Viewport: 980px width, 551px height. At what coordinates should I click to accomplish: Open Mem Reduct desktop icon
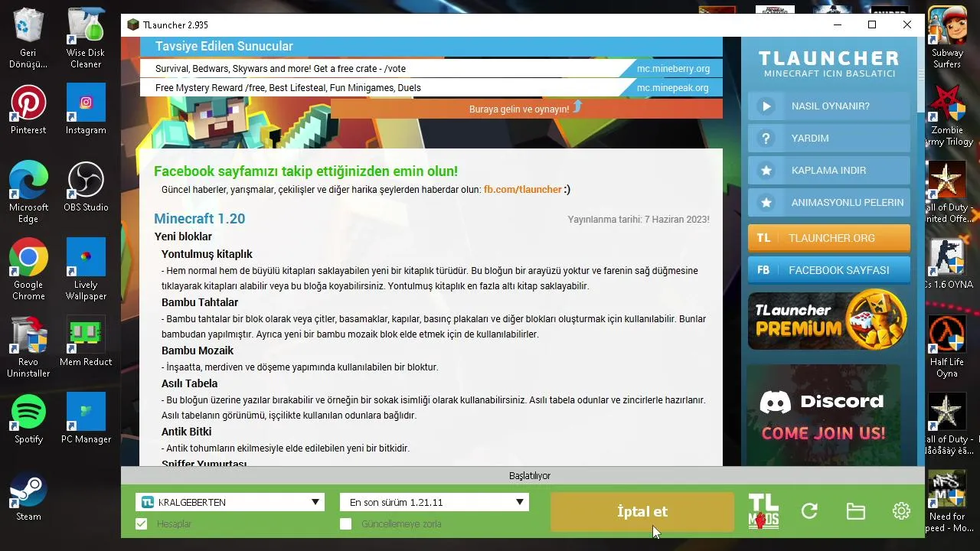tap(86, 341)
